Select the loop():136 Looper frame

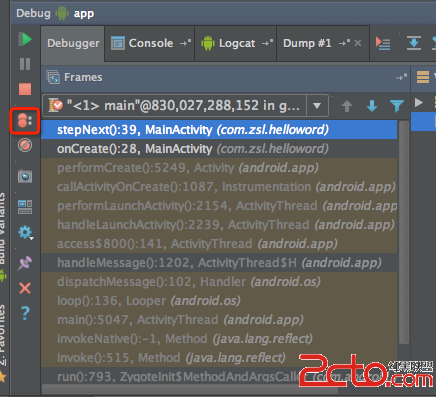(x=219, y=301)
